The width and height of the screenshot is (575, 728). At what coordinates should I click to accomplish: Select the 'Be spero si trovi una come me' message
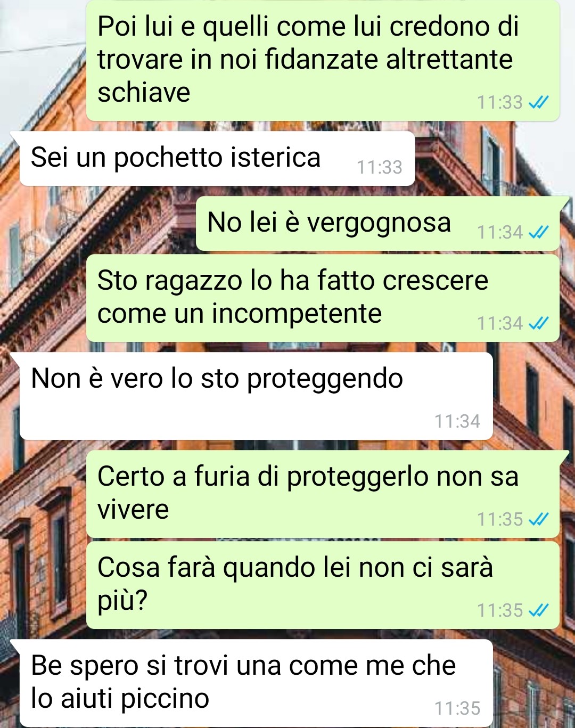click(x=256, y=683)
